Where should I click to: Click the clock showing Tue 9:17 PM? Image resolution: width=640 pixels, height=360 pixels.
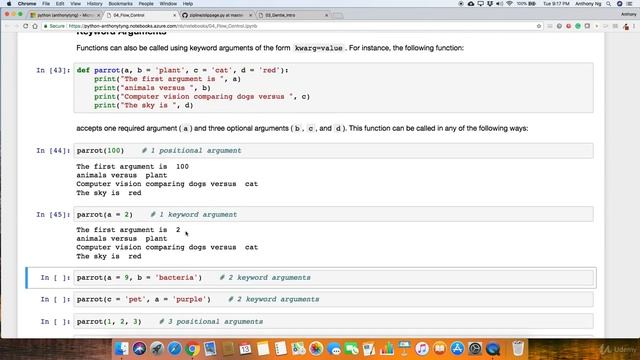pos(556,4)
